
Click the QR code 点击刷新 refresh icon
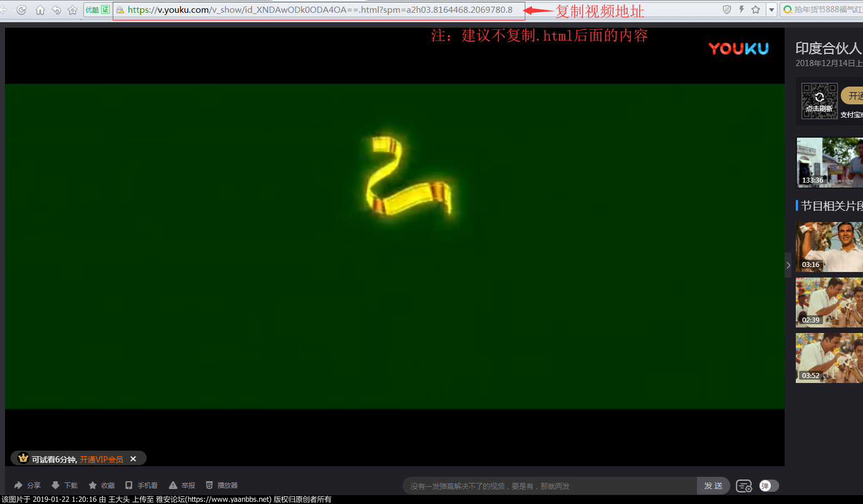click(819, 97)
